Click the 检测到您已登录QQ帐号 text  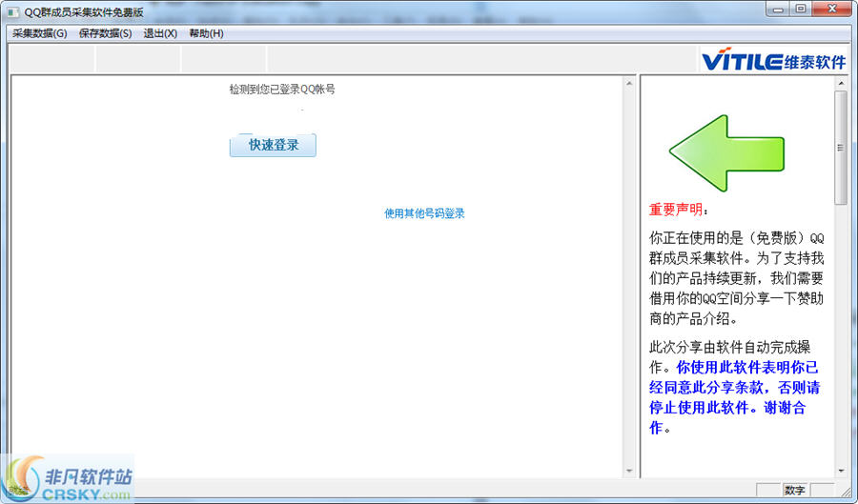click(x=282, y=90)
